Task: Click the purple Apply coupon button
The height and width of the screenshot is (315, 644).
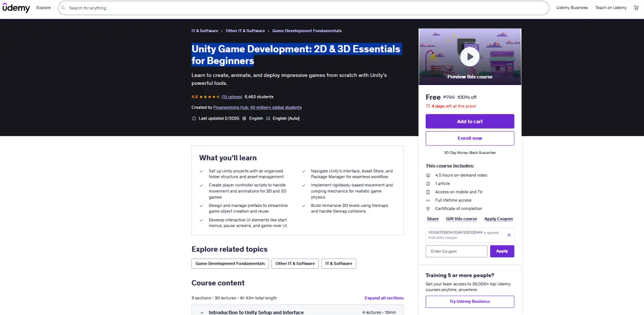Action: (x=502, y=251)
